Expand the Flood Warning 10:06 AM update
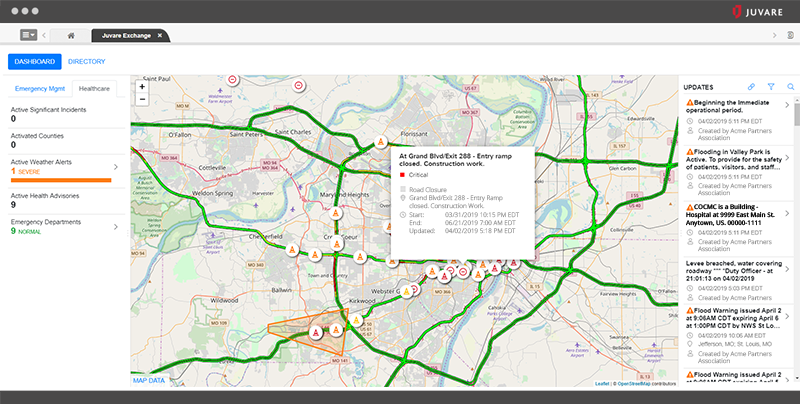This screenshot has width=800, height=404. 787,316
